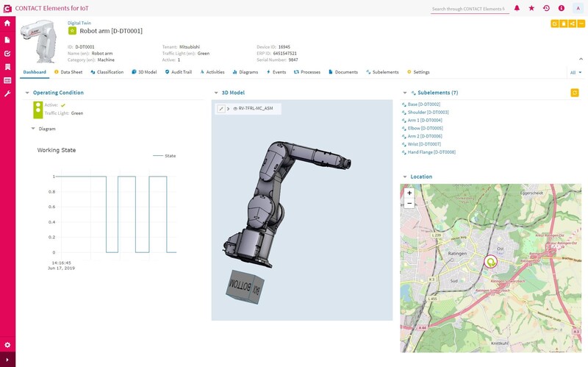Collapse the Diagram subsection

[x=33, y=129]
